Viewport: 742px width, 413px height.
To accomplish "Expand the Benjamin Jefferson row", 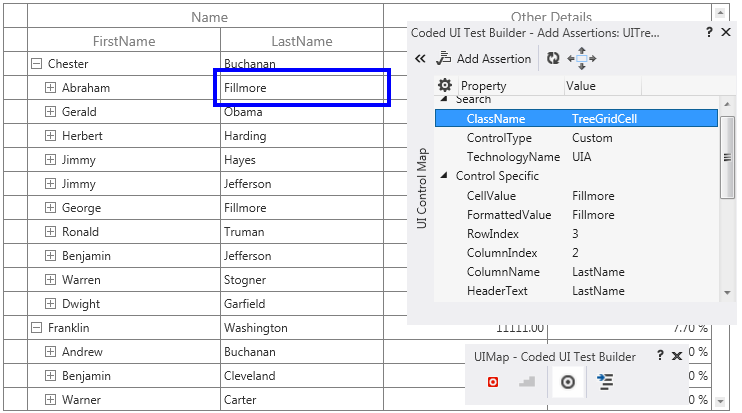I will click(x=50, y=255).
